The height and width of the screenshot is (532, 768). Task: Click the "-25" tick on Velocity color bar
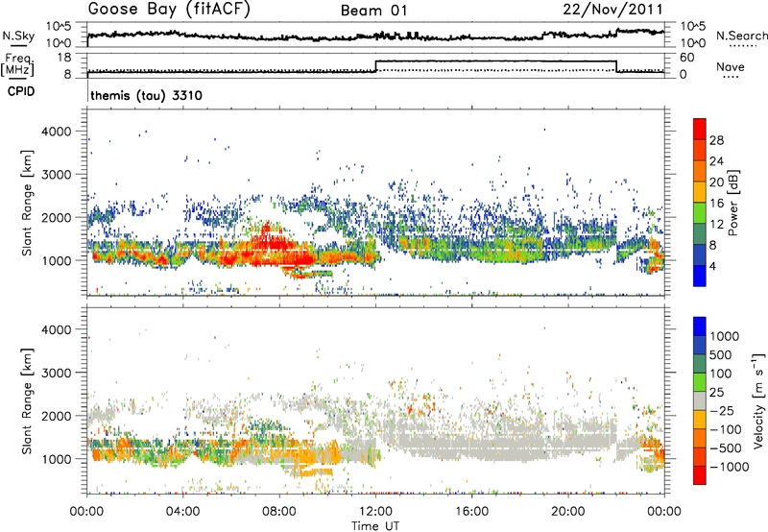[x=722, y=410]
